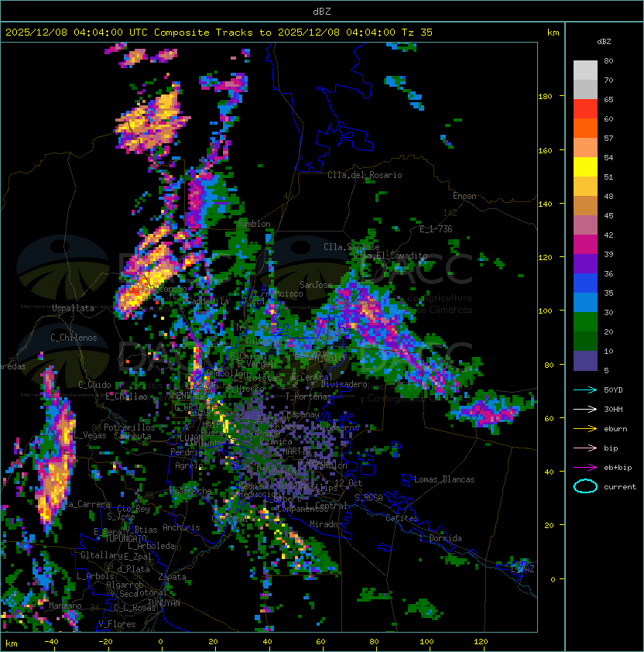
Task: Click the Anchoris town label
Action: point(181,527)
